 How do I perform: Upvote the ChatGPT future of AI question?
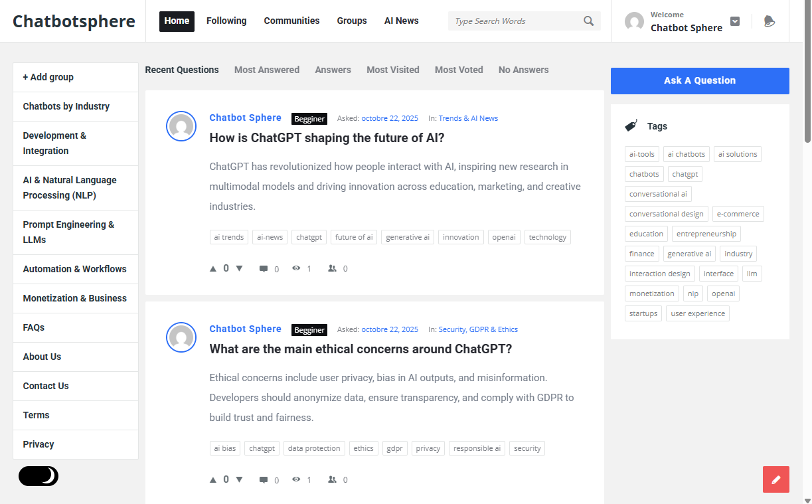[213, 268]
